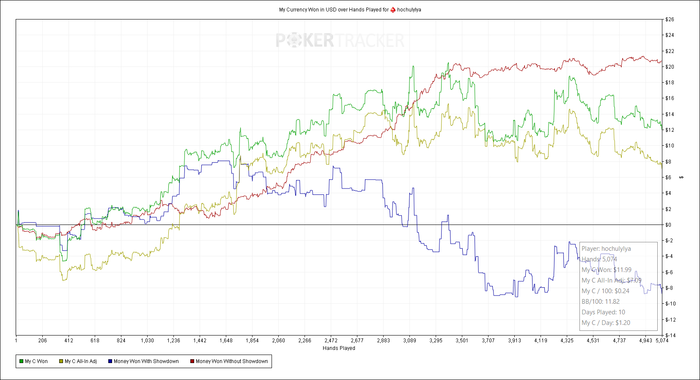Click the x-axis tick label 1,648
The width and height of the screenshot is (700, 380).
(x=226, y=340)
